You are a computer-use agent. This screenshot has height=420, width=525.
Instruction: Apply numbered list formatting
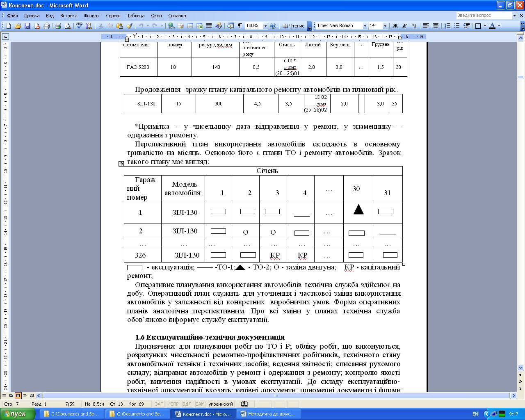click(x=447, y=26)
